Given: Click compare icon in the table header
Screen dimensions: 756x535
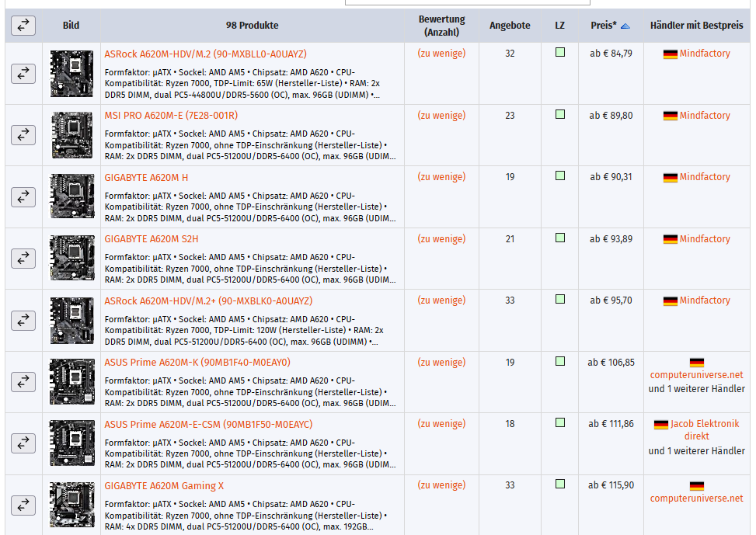Looking at the screenshot, I should tap(23, 26).
